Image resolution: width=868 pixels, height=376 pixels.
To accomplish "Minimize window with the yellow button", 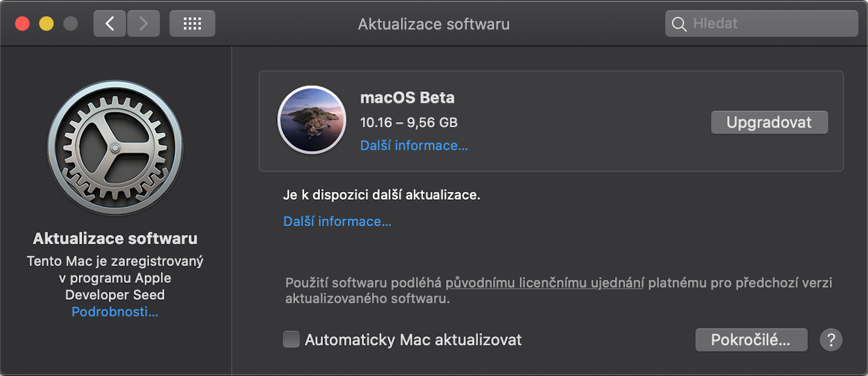I will click(x=46, y=24).
